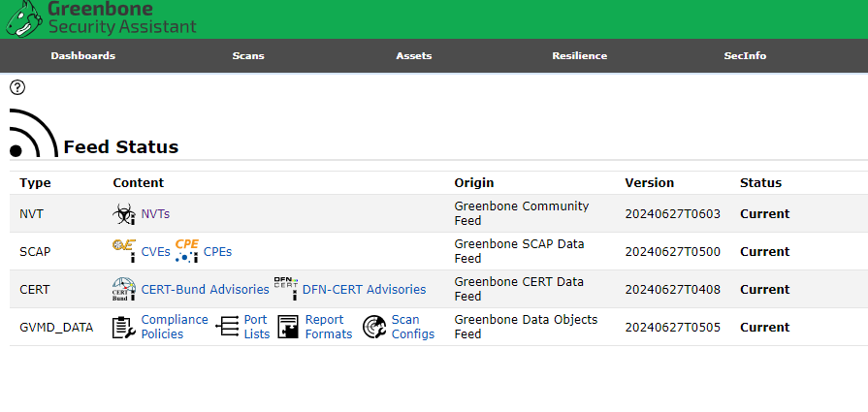Click the Compliance Policies clipboard icon

(x=124, y=327)
